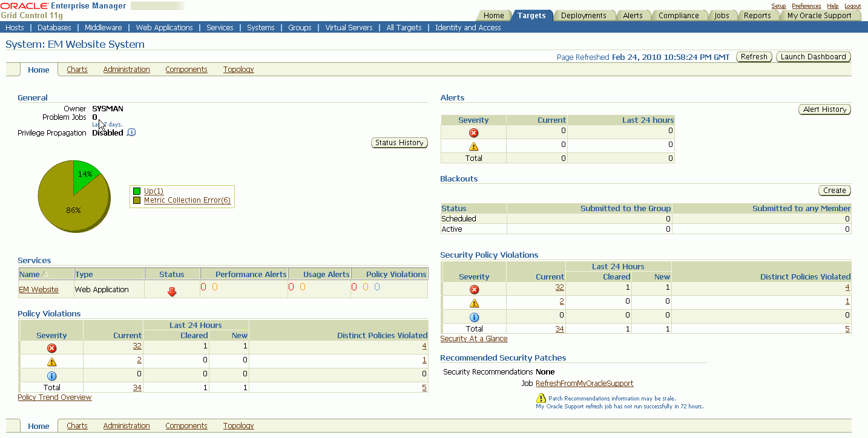Screen dimensions: 868x438
Task: Click the Launch Dashboard button
Action: [814, 57]
